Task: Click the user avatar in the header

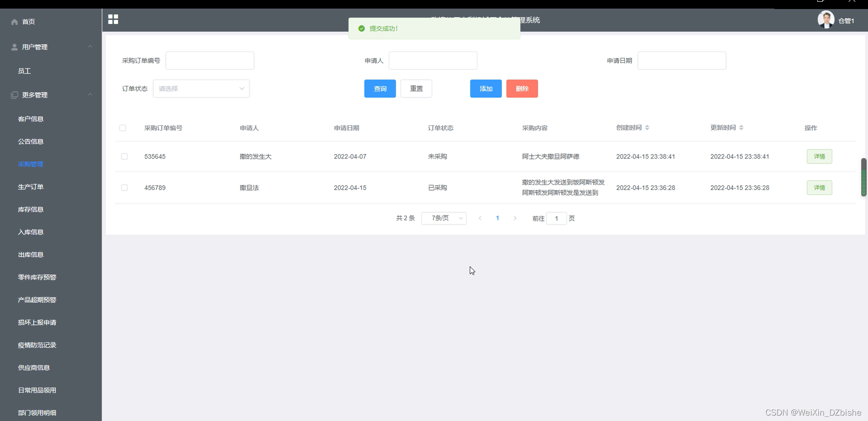Action: pyautogui.click(x=826, y=20)
